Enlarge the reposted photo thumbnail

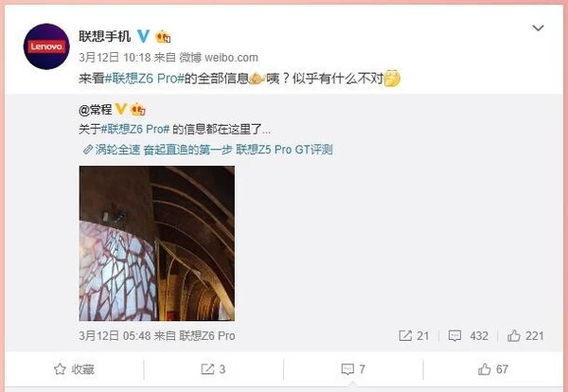[157, 243]
